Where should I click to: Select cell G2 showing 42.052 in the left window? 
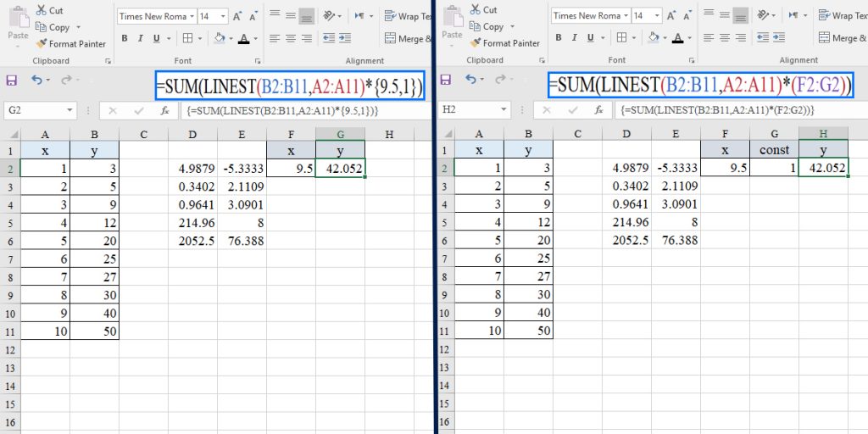[341, 169]
